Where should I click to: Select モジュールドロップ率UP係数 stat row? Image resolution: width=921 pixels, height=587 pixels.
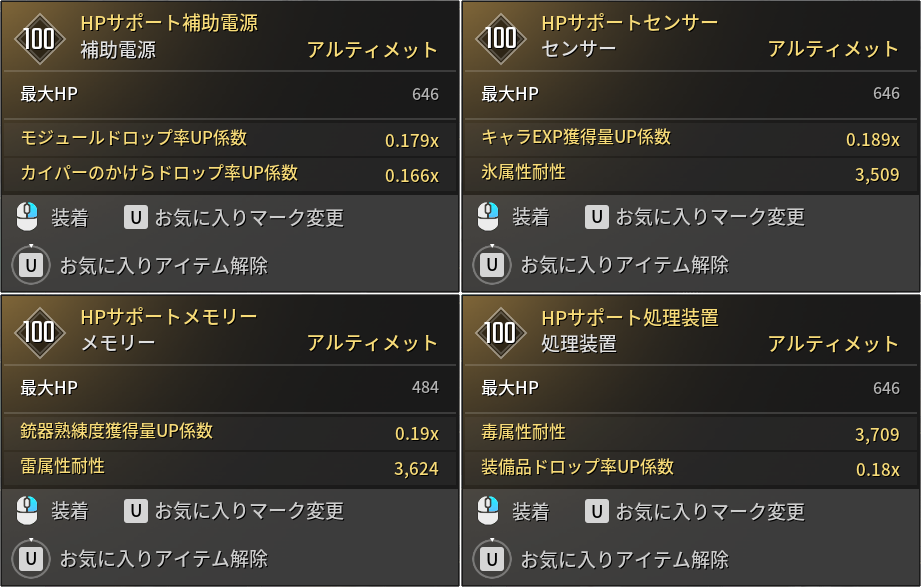click(x=230, y=139)
